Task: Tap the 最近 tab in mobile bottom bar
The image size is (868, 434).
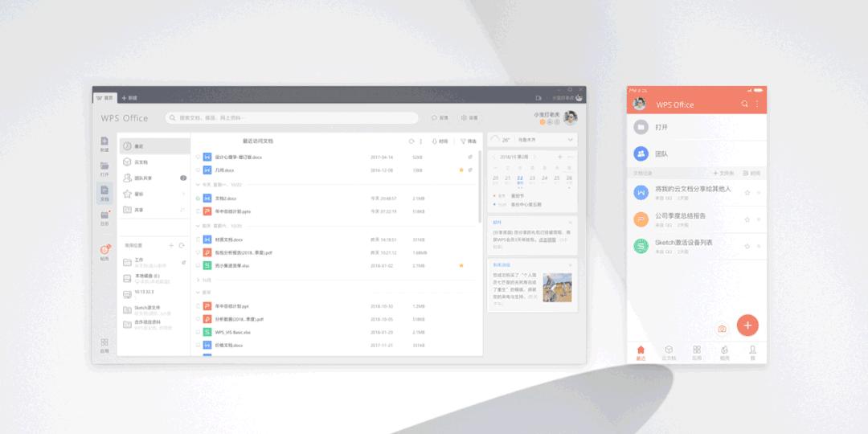Action: [x=641, y=353]
